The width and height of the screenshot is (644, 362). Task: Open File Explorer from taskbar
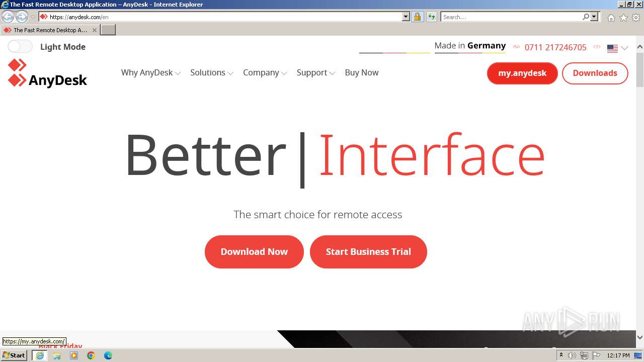pyautogui.click(x=57, y=355)
